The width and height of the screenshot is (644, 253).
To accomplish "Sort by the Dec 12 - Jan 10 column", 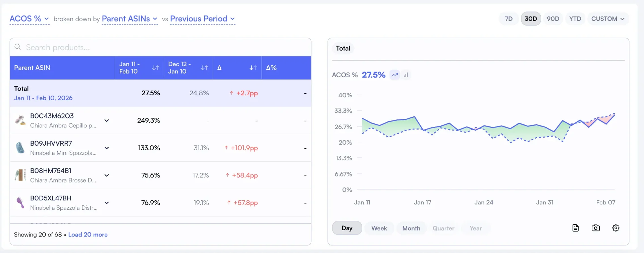I will (205, 68).
